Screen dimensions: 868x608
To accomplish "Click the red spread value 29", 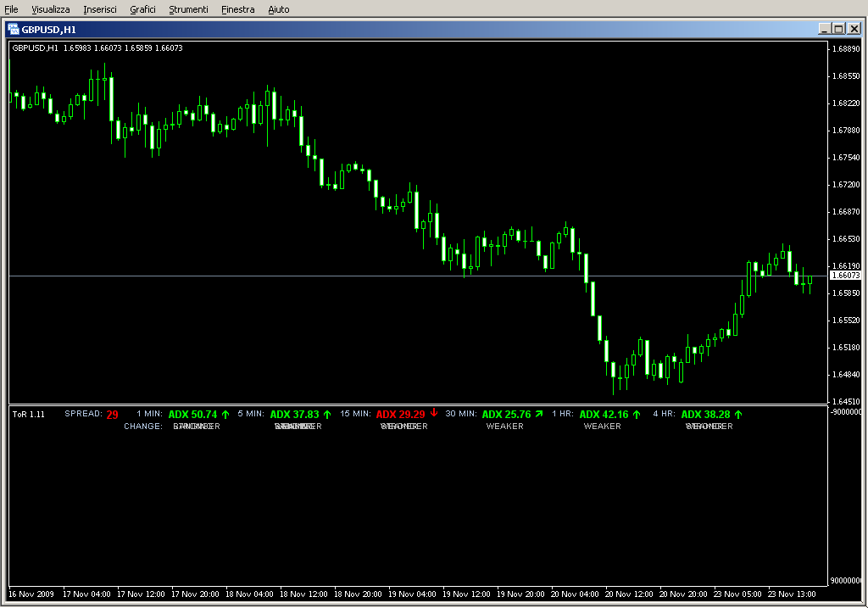I will coord(113,415).
